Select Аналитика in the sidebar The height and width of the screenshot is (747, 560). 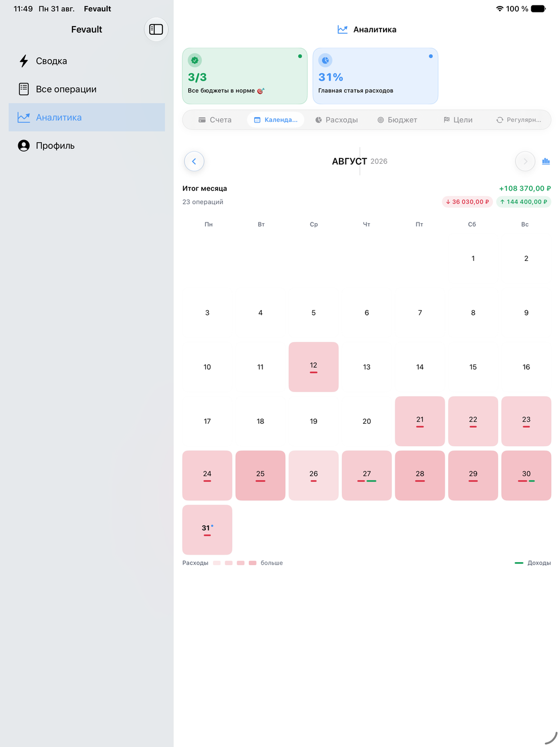click(x=86, y=118)
